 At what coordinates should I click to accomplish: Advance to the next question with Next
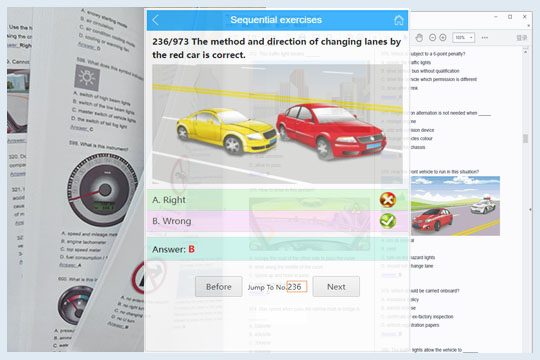point(336,287)
